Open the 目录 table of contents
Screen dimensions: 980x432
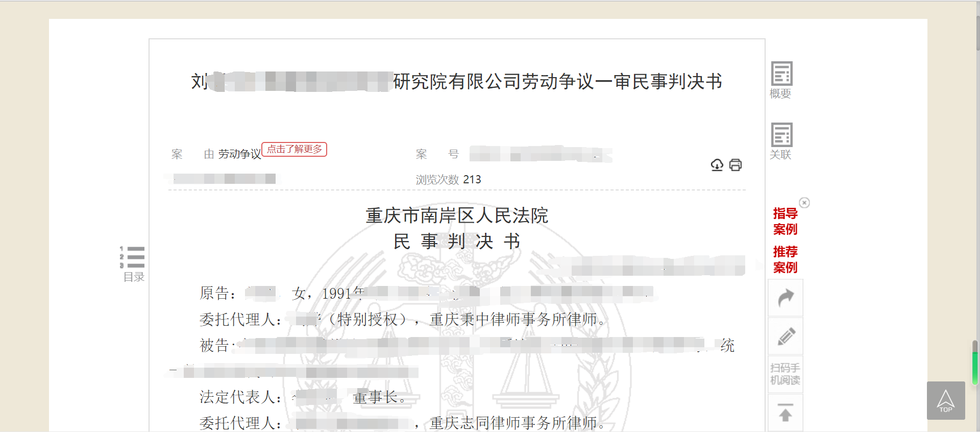point(133,264)
